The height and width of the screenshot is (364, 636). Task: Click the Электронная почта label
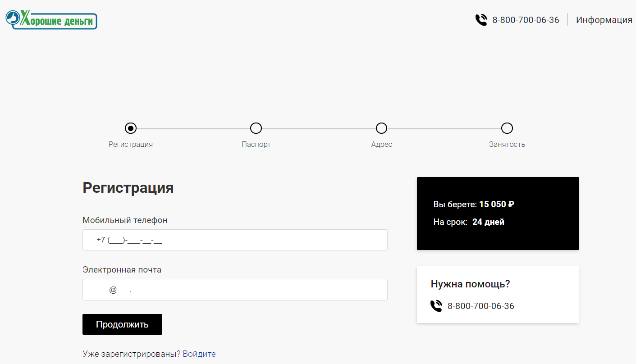(x=122, y=270)
